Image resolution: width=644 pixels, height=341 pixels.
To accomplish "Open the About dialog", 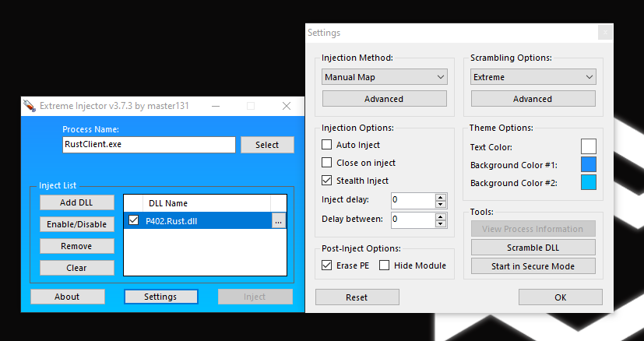I will (x=67, y=297).
